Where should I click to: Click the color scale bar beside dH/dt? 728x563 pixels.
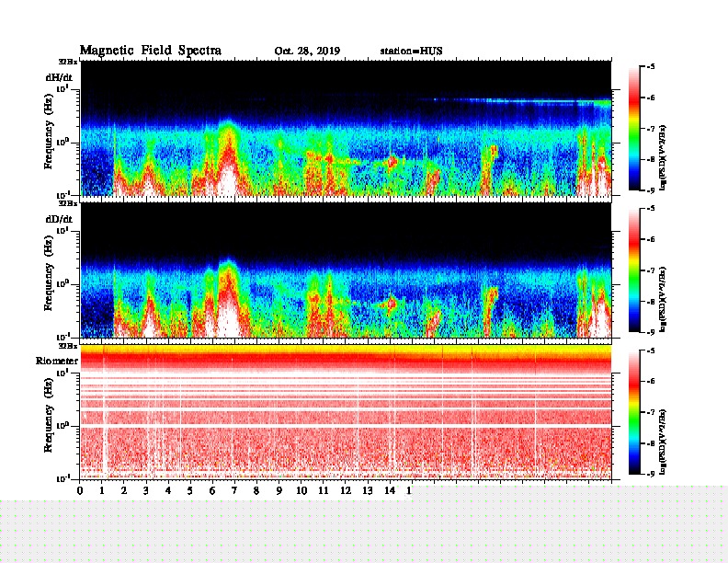[x=634, y=128]
